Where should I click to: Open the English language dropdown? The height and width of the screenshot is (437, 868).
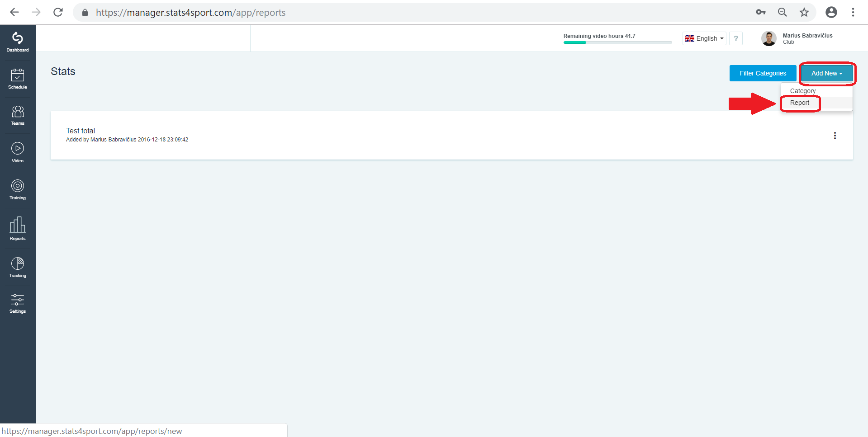pos(704,38)
